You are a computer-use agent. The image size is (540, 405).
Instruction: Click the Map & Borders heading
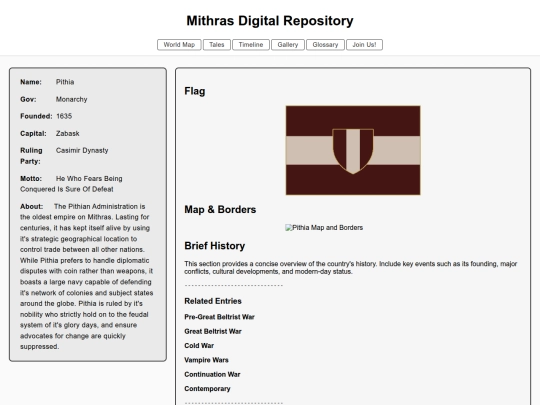tap(220, 209)
